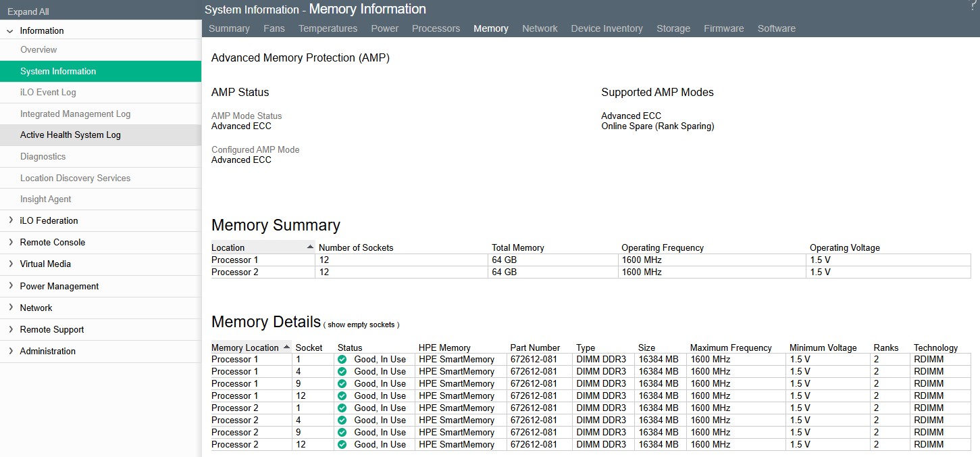
Task: Open the Integrated Management Log
Action: pyautogui.click(x=76, y=114)
